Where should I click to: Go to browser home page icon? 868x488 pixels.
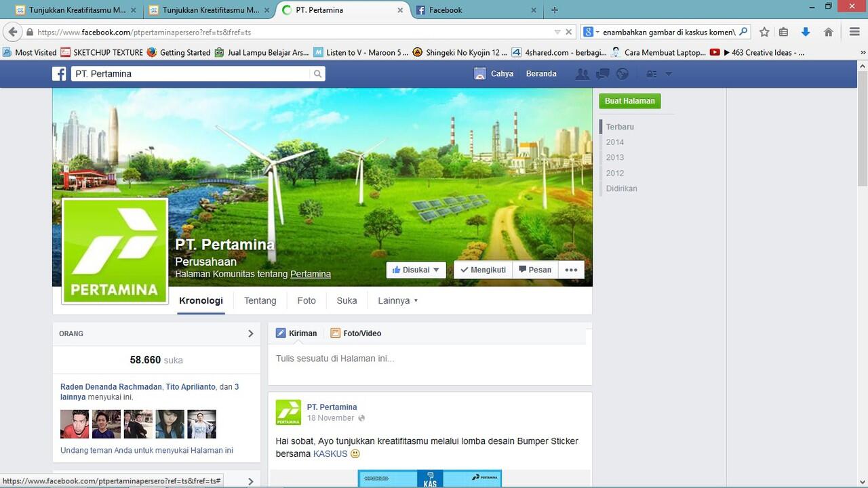tap(828, 32)
